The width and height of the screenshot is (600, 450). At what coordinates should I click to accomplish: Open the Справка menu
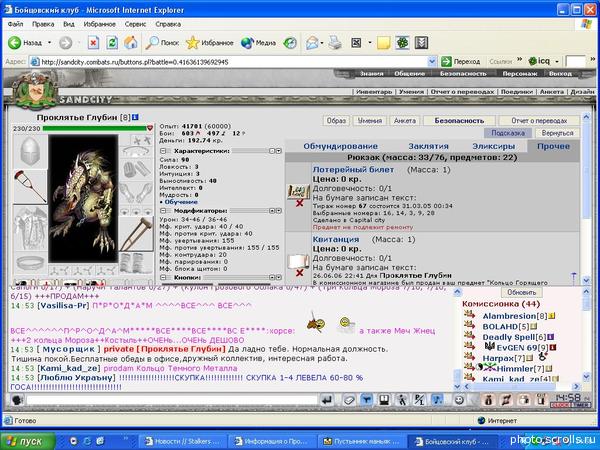(168, 24)
